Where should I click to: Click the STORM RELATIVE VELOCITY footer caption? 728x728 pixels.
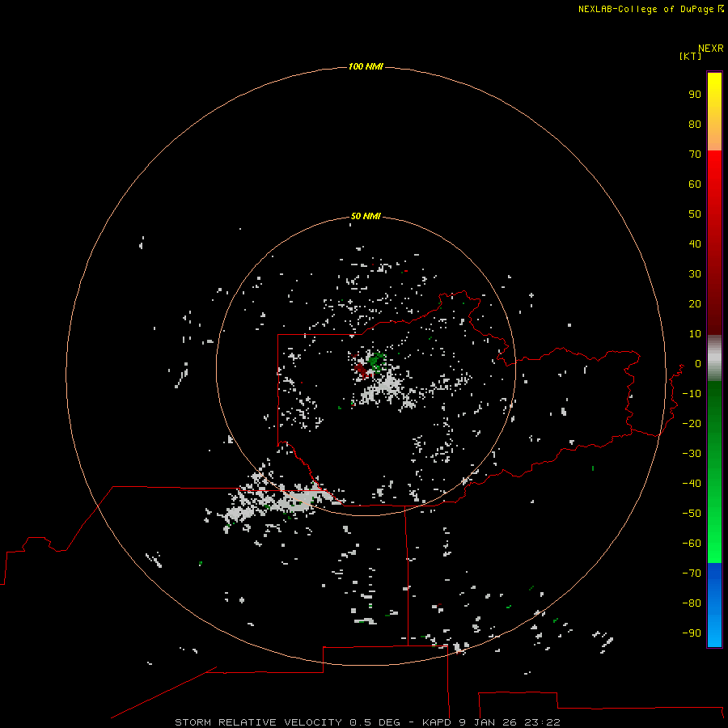click(x=368, y=722)
